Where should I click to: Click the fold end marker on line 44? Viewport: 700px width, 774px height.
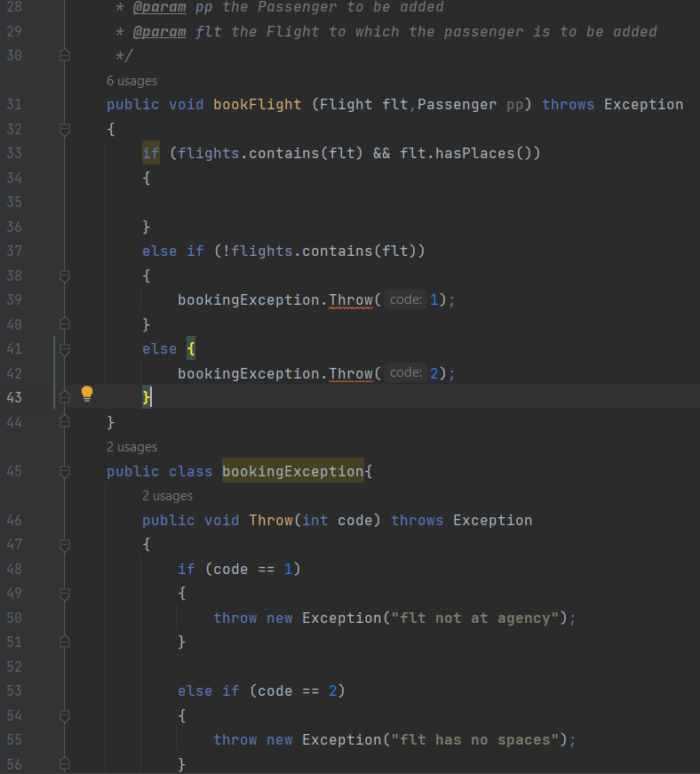point(65,422)
